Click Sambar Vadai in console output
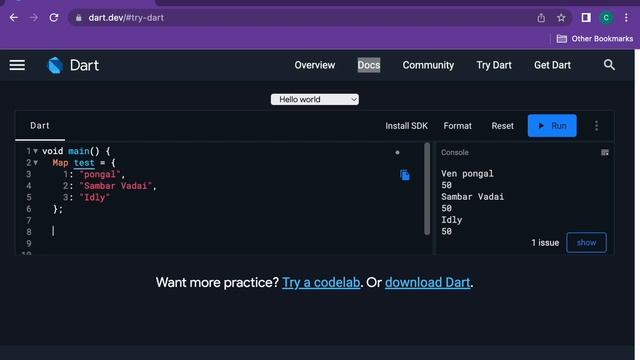640x360 pixels. click(x=472, y=197)
